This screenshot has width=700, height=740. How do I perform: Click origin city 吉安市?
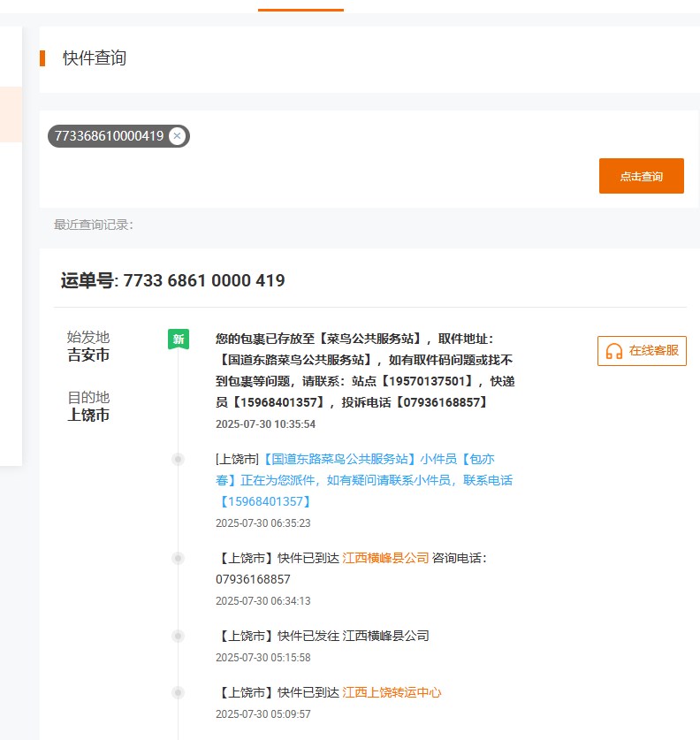pyautogui.click(x=88, y=355)
